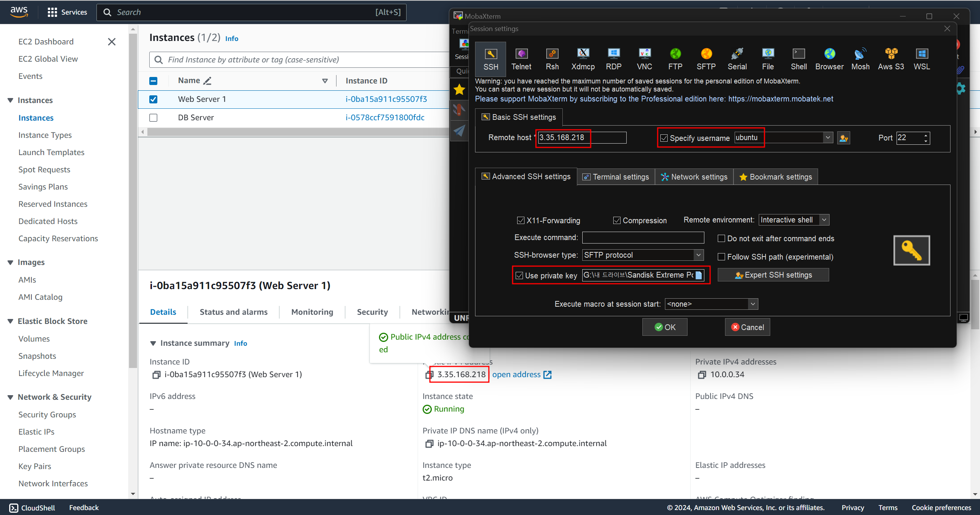980x515 pixels.
Task: Open the Status and alarms tab
Action: 234,312
